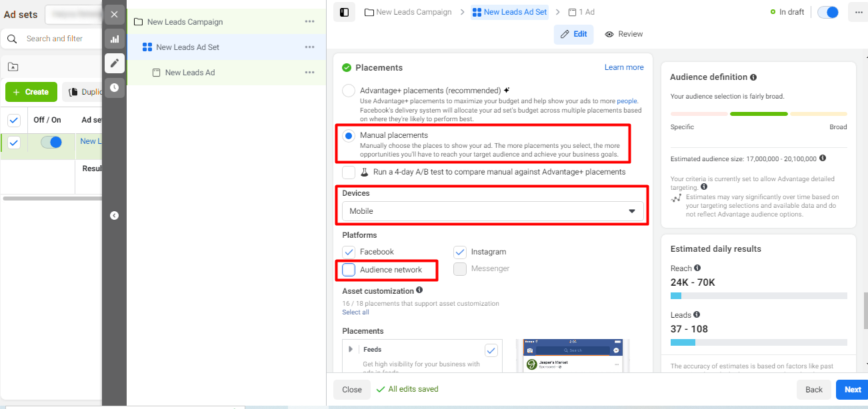Open the blue people link in Advantage+ description
Screen dimensions: 868x409
pyautogui.click(x=627, y=101)
